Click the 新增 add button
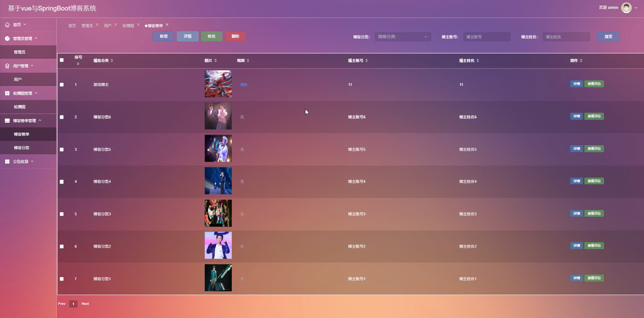644x318 pixels. click(164, 36)
